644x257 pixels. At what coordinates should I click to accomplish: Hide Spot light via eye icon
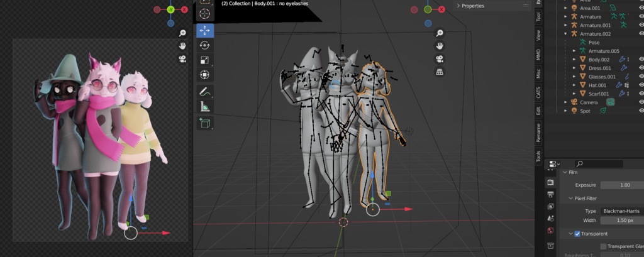[641, 111]
